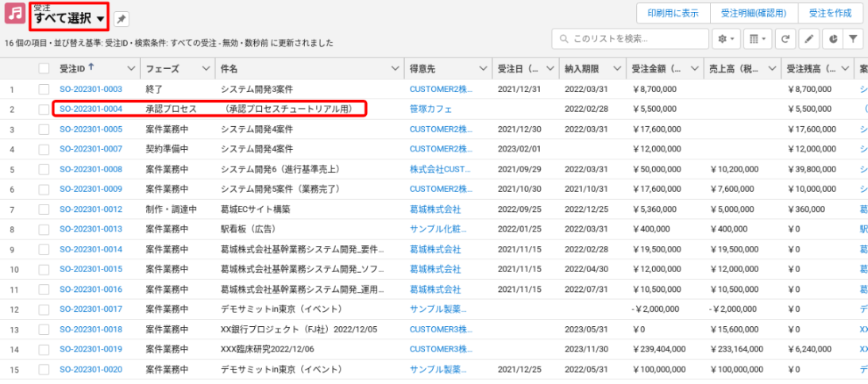Click 受注を作成 button
Viewport: 868px width, 384px height.
(830, 13)
